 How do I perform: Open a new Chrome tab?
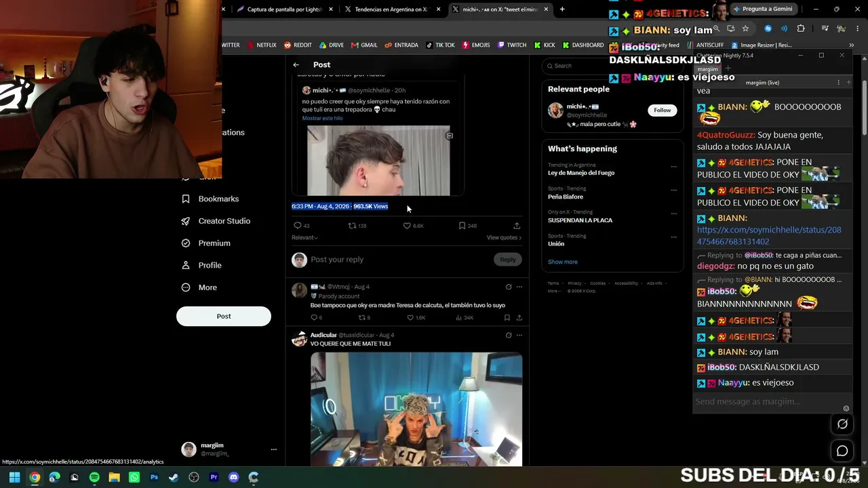[x=561, y=9]
